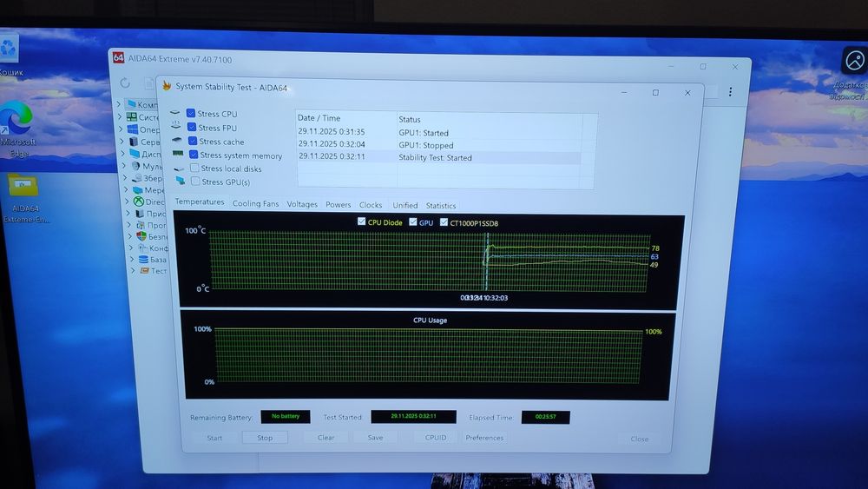Expand the Серв tree node
Viewport: 868px width, 489px height.
click(x=122, y=142)
